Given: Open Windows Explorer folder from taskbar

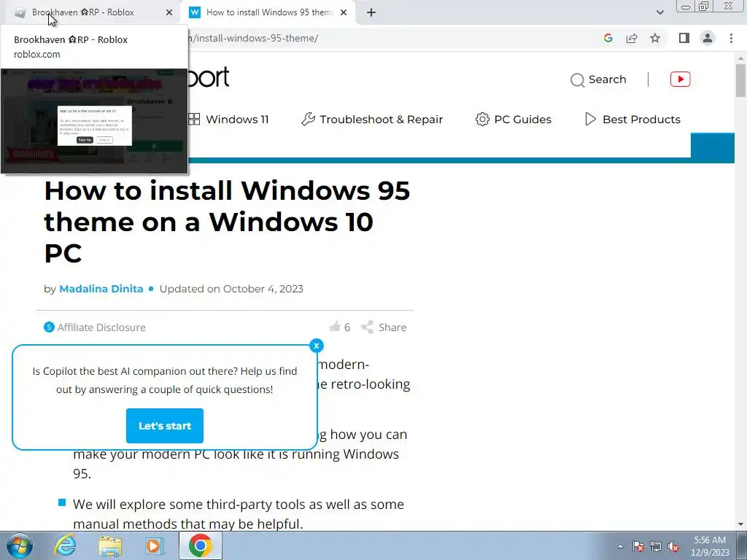Looking at the screenshot, I should 110,545.
